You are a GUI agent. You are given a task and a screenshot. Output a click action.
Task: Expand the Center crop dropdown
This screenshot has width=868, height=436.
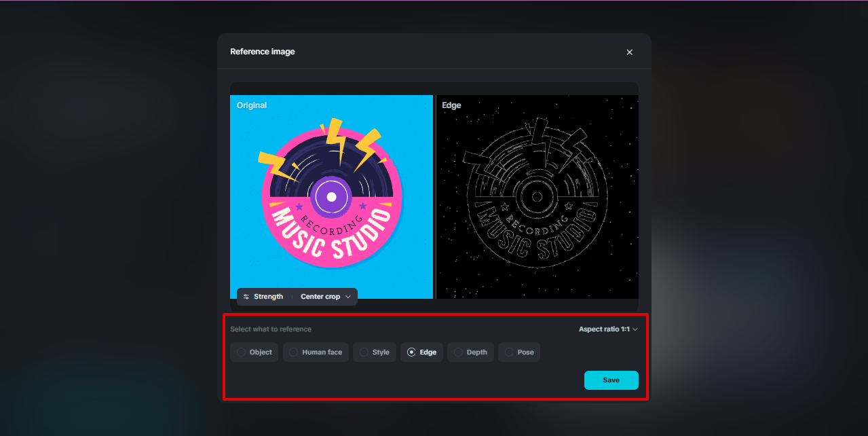[x=326, y=297]
